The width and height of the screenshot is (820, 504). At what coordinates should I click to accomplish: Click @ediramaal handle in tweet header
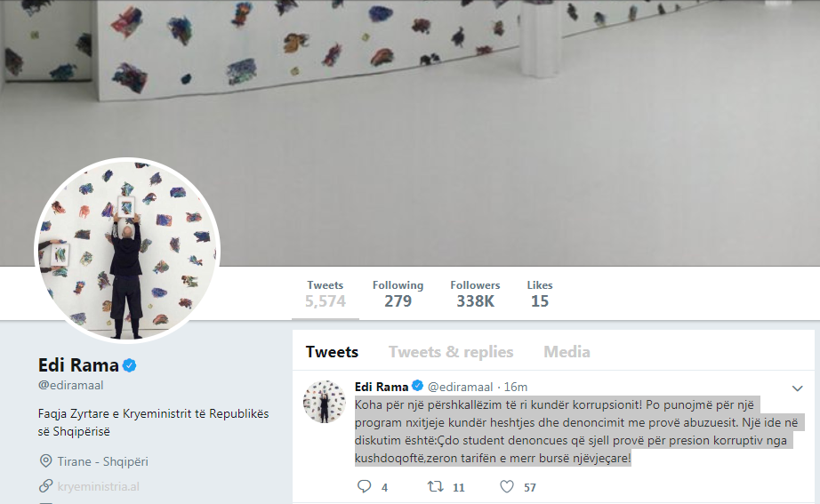click(x=460, y=387)
